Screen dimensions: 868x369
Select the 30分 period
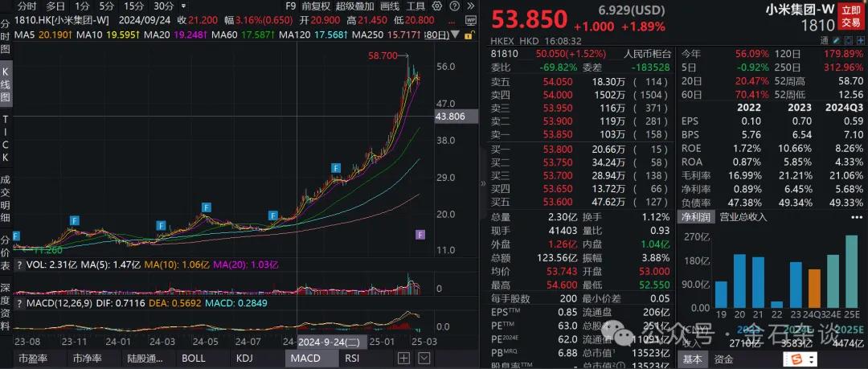tap(163, 6)
